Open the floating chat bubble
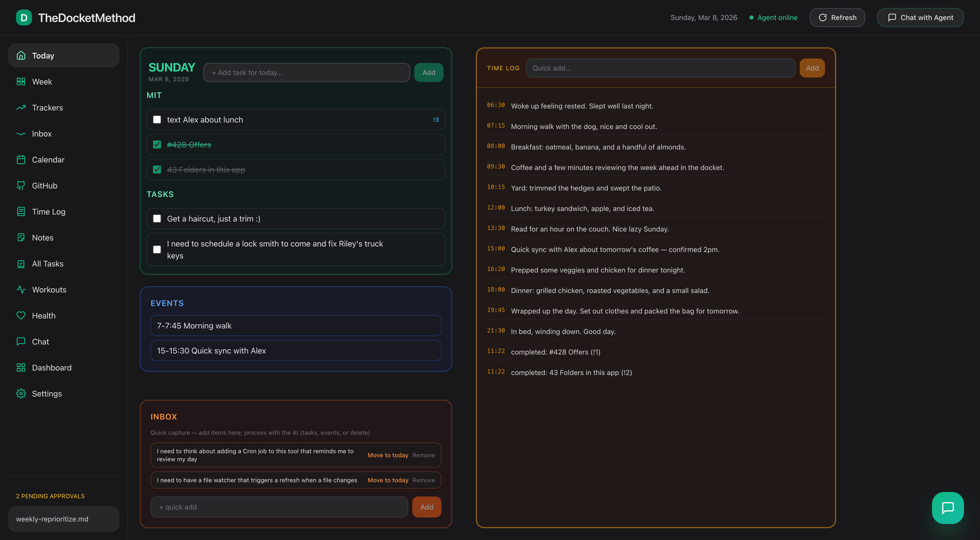This screenshot has width=980, height=540. [948, 508]
